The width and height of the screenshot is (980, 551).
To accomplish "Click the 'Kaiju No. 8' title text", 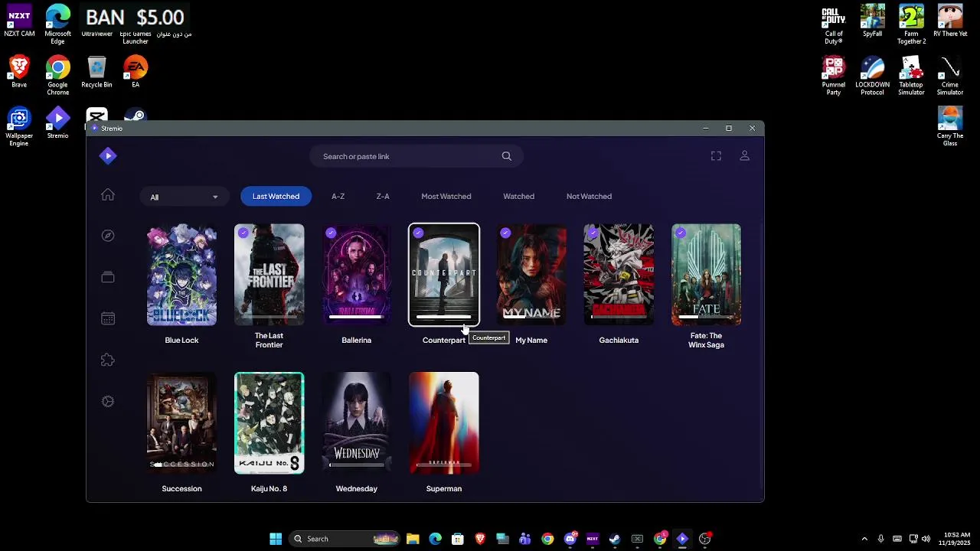I will pos(269,489).
